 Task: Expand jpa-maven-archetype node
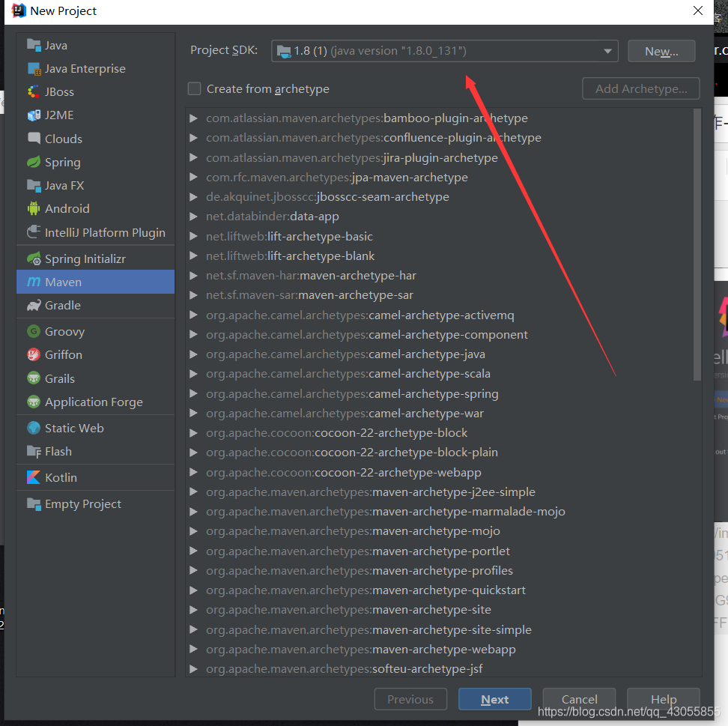193,178
